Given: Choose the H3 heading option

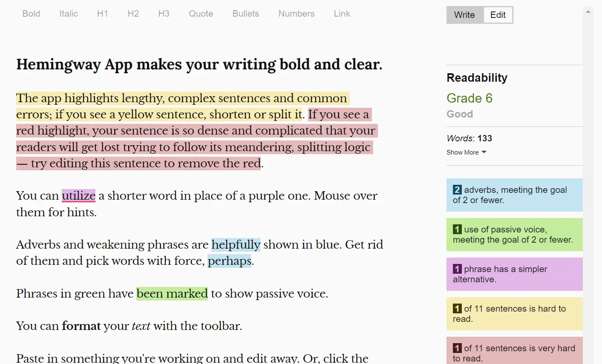Looking at the screenshot, I should coord(164,14).
